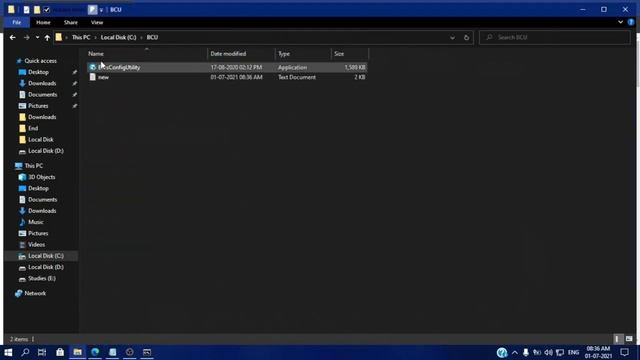The image size is (640, 360).
Task: Open Action Center notifications icon
Action: point(624,352)
